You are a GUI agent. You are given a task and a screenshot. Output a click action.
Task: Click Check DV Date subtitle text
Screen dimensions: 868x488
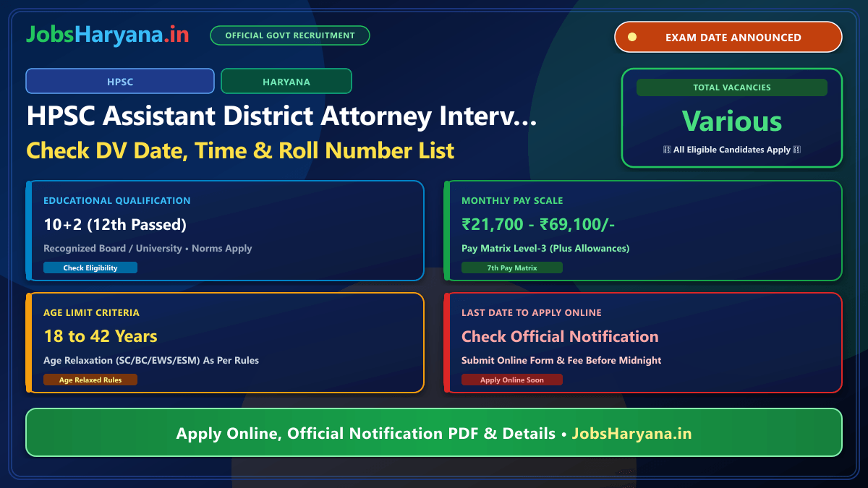[241, 150]
